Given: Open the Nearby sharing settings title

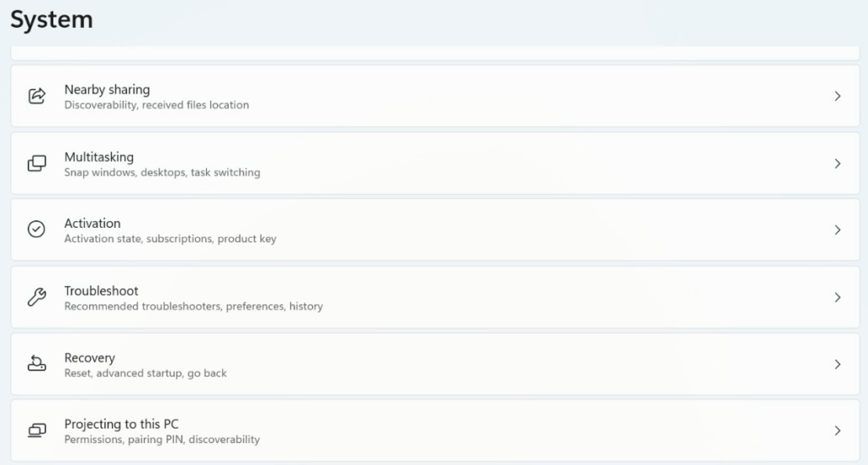Looking at the screenshot, I should point(107,90).
